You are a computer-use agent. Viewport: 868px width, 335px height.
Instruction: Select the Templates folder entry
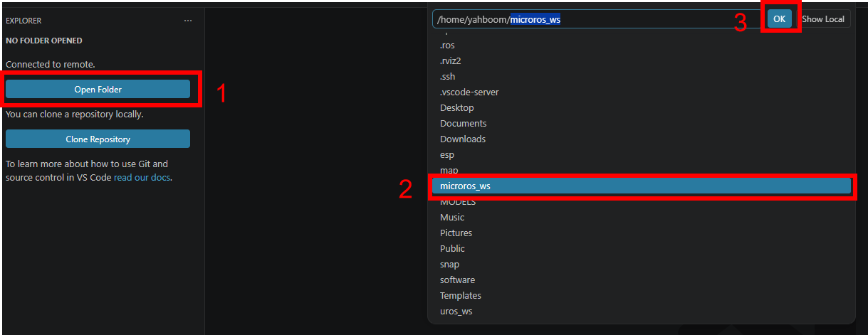[x=642, y=295]
